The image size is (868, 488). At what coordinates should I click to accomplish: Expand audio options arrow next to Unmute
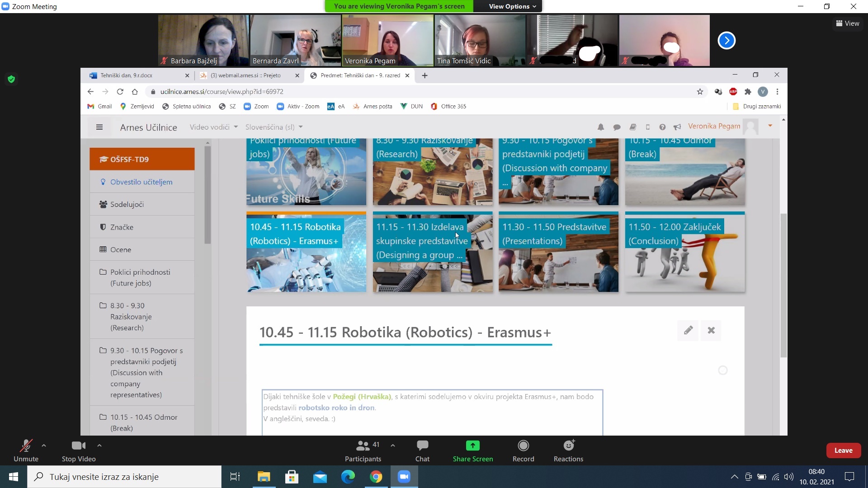point(44,446)
